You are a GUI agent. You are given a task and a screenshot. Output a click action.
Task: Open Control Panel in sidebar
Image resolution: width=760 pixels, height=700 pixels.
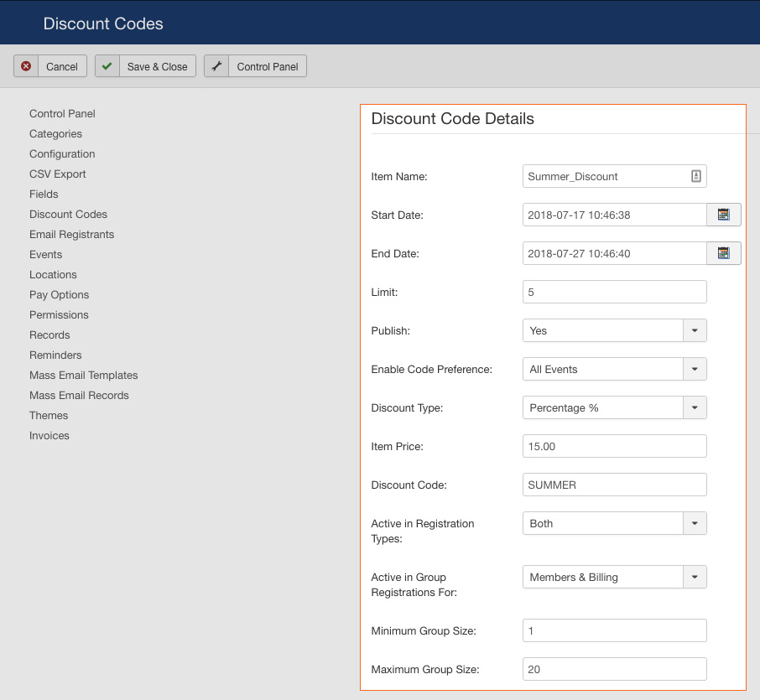coord(62,113)
